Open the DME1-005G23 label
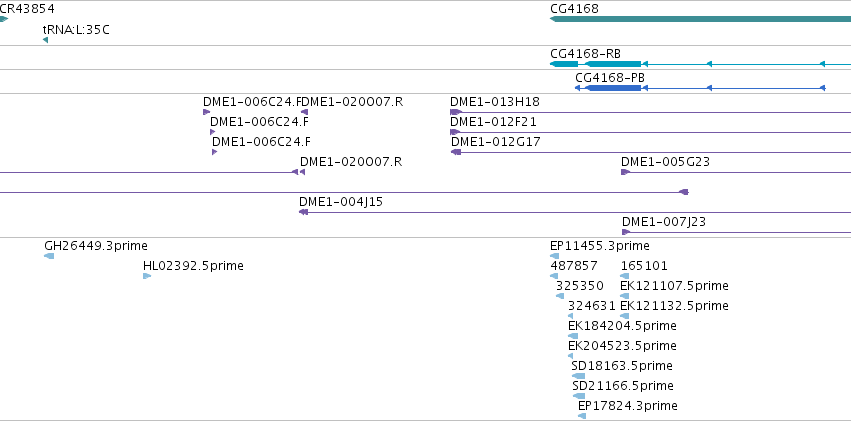 click(665, 162)
